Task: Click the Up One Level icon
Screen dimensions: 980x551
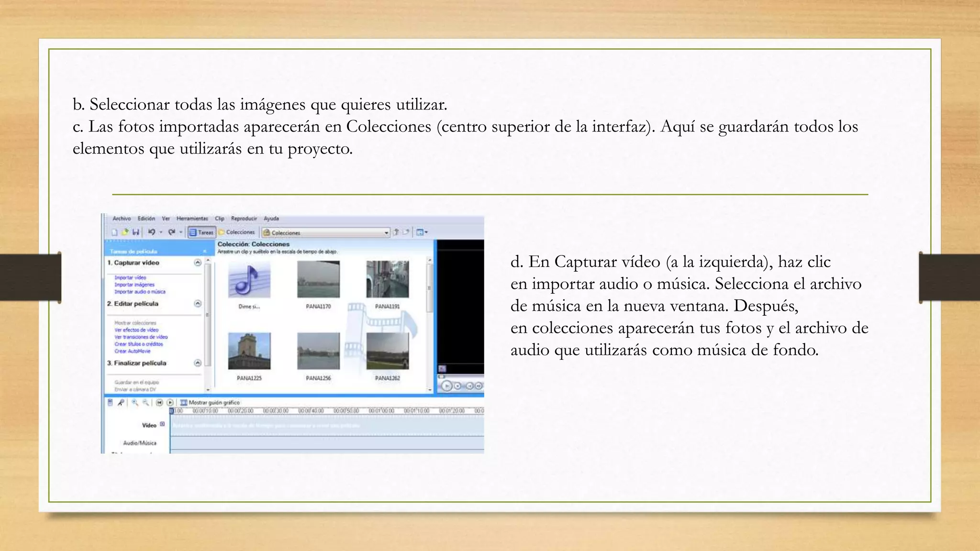Action: [x=396, y=232]
